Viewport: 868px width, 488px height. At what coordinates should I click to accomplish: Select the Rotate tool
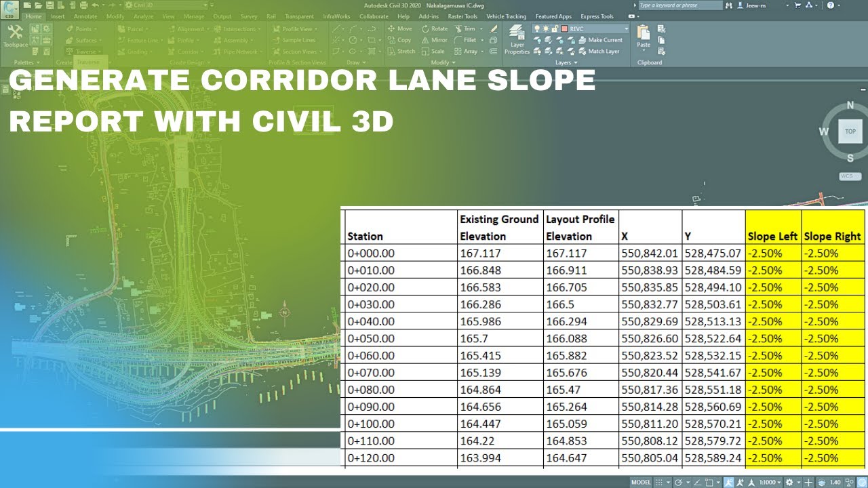click(x=435, y=28)
